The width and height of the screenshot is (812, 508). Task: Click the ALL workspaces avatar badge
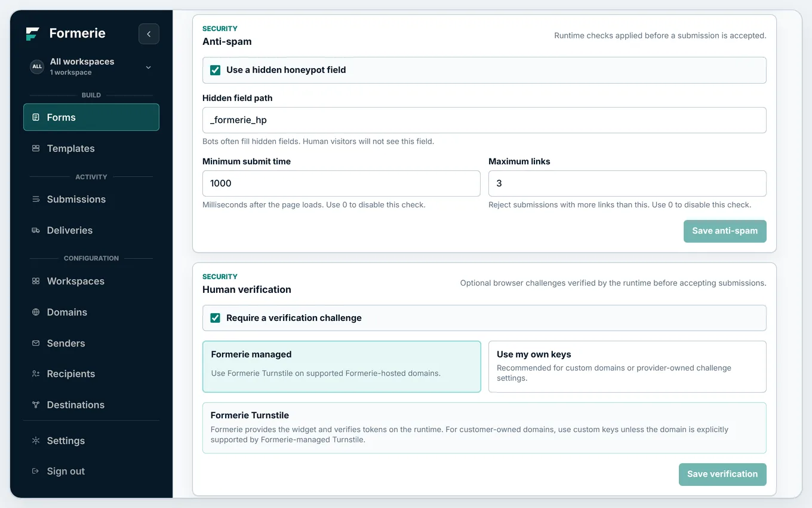click(37, 66)
